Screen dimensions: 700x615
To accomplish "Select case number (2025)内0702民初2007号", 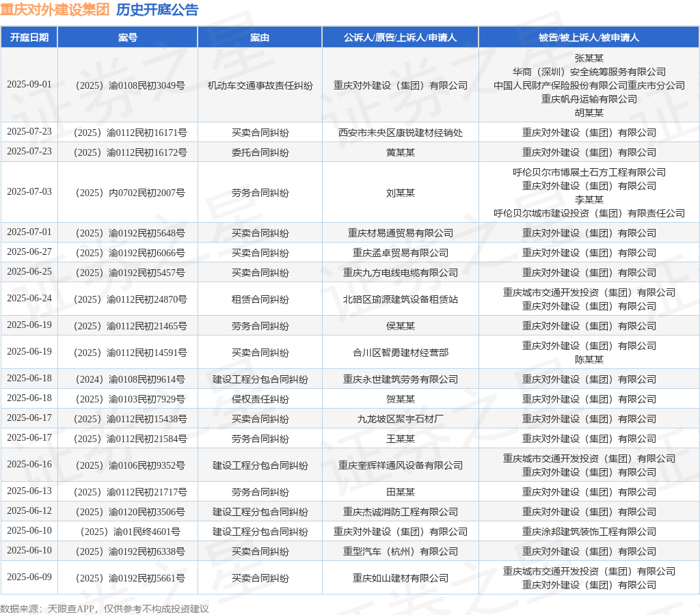I will pos(130,193).
